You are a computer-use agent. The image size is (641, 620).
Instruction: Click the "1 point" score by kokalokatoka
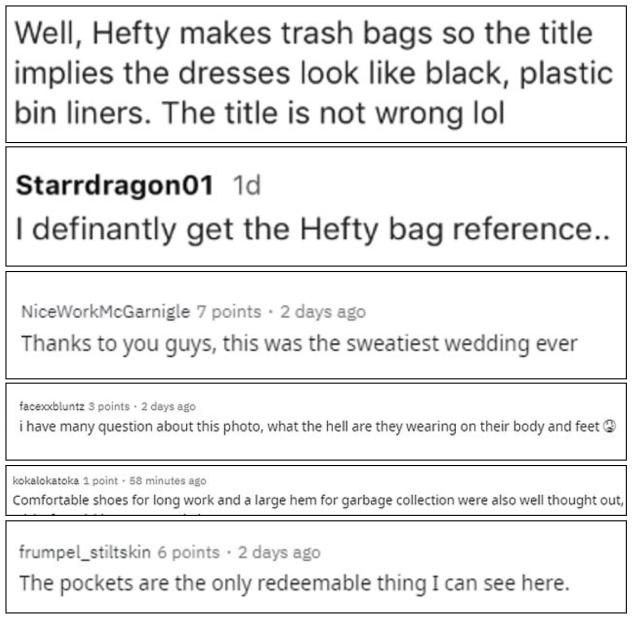101,481
